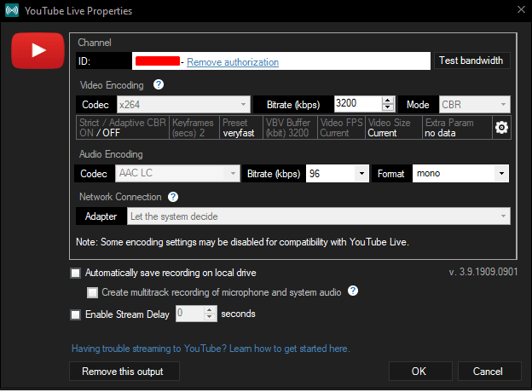Click the Video FPS Current cell
532x392 pixels.
coord(341,128)
